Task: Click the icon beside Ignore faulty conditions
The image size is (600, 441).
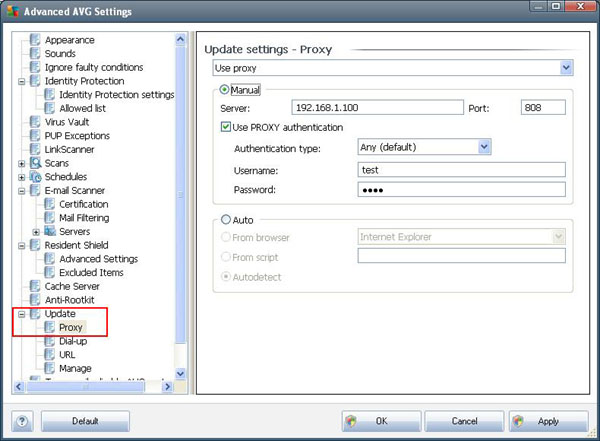Action: [x=35, y=67]
